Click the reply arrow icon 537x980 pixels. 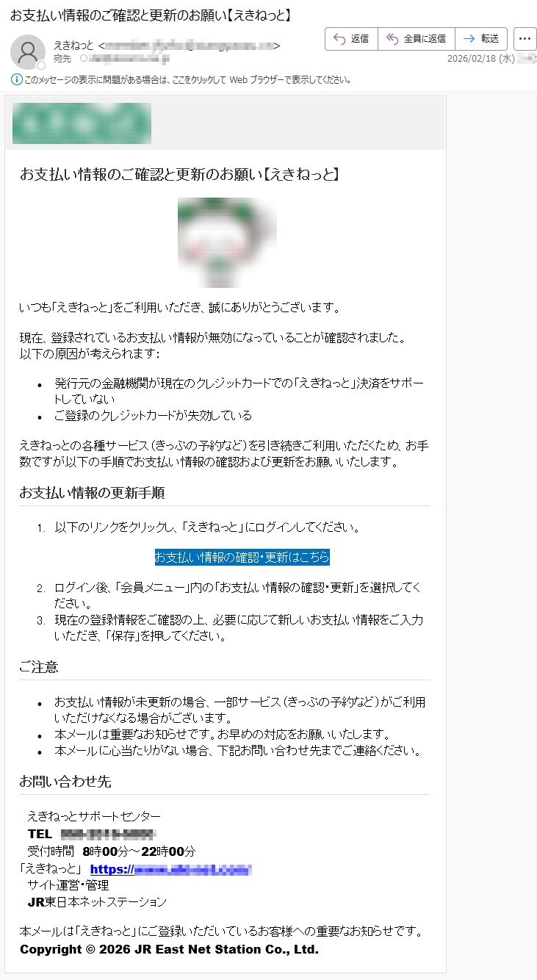339,39
